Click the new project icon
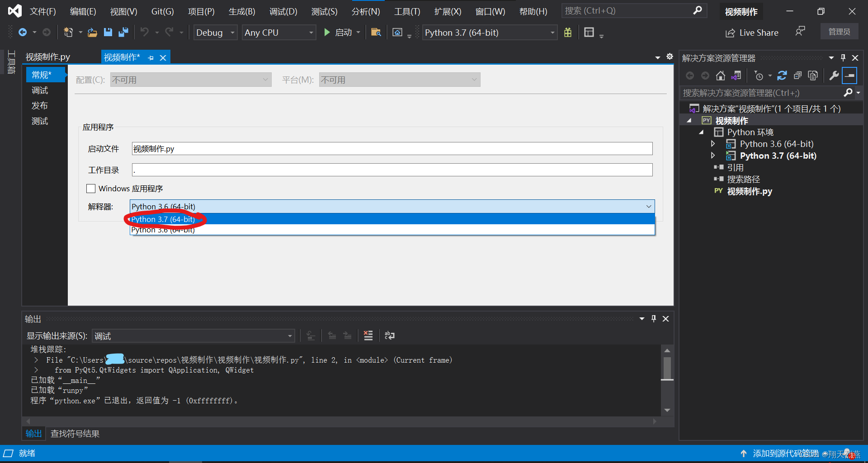This screenshot has height=463, width=868. (68, 32)
